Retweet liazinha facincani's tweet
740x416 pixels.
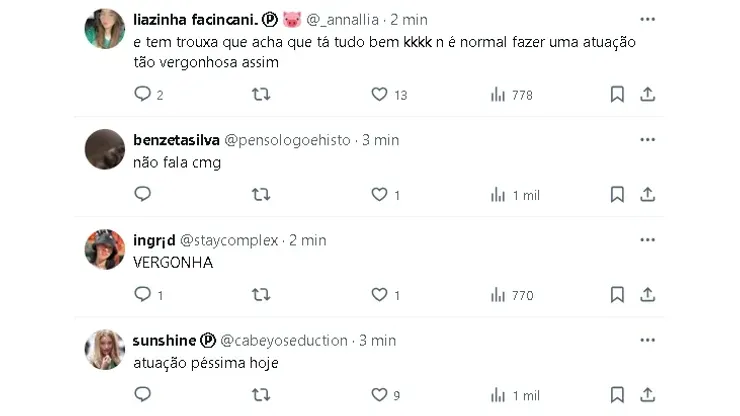tap(260, 94)
